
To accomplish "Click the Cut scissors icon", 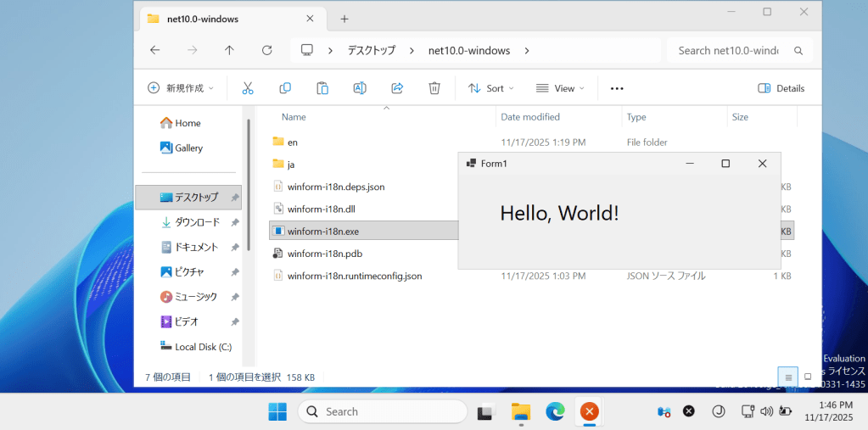I will (x=248, y=88).
